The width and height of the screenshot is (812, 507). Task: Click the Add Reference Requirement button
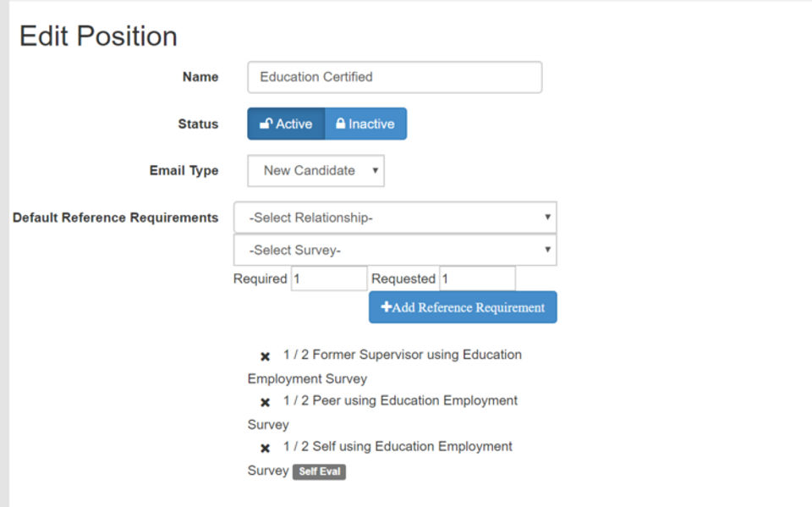(463, 307)
